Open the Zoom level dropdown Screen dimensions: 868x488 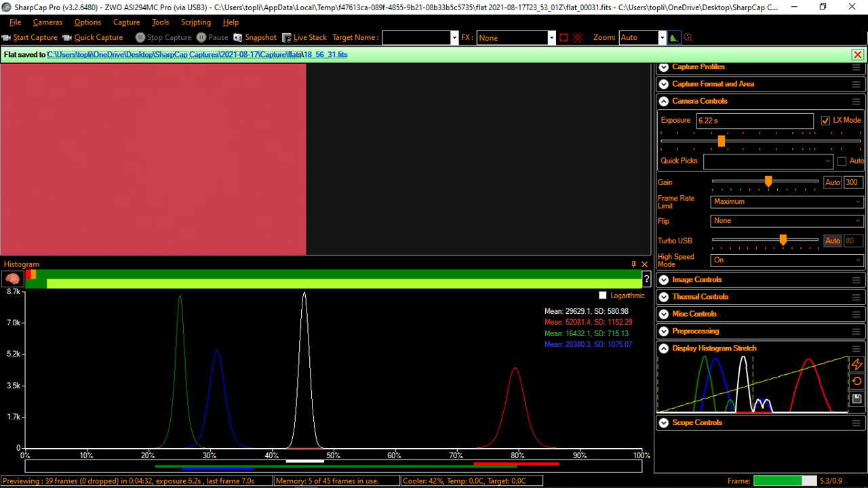pyautogui.click(x=662, y=38)
